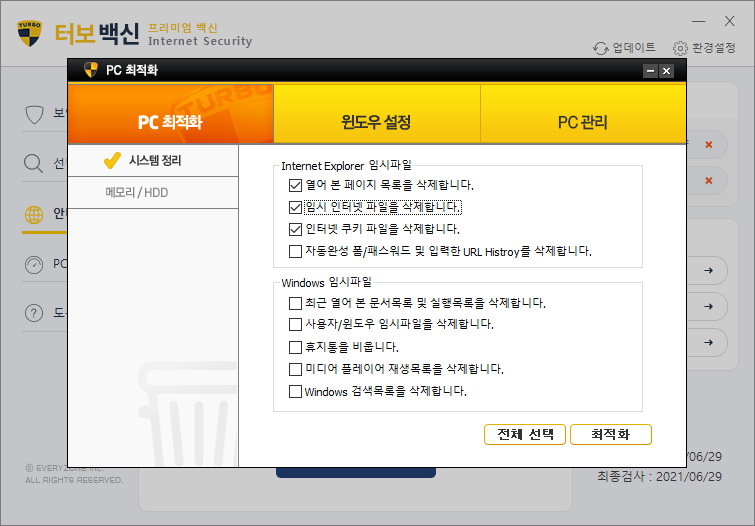The width and height of the screenshot is (755, 526).
Task: Close the PC 최적화 dialog
Action: [666, 71]
